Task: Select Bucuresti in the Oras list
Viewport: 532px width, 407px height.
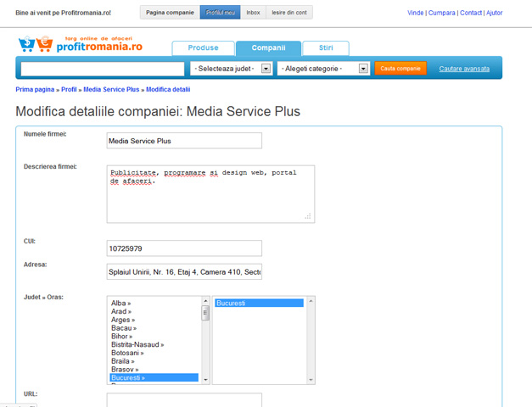Action: 260,303
